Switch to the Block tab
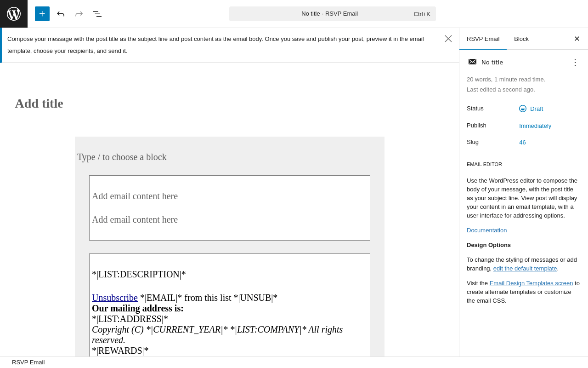This screenshot has width=588, height=368. tap(521, 39)
